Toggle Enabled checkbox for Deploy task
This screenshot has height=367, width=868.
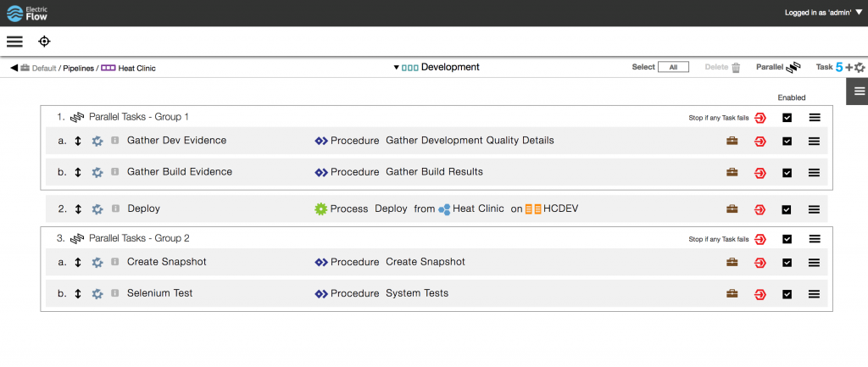(x=787, y=210)
